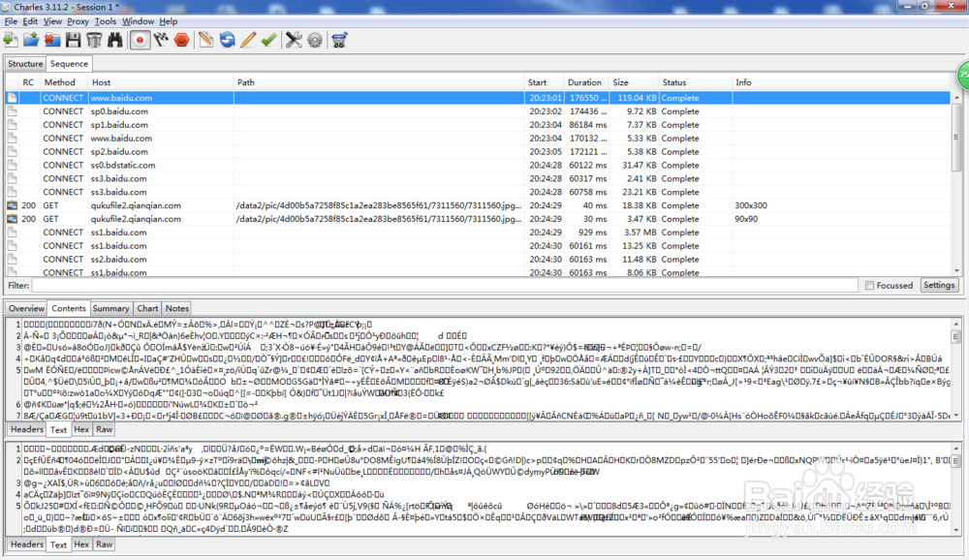The height and width of the screenshot is (560, 969).
Task: Switch to the Structure tab
Action: tap(25, 64)
